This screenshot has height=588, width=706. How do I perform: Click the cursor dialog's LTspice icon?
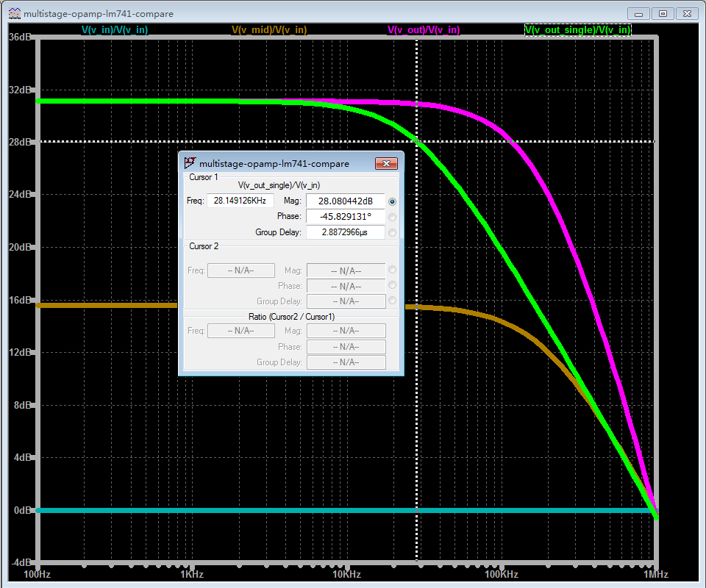(x=190, y=163)
